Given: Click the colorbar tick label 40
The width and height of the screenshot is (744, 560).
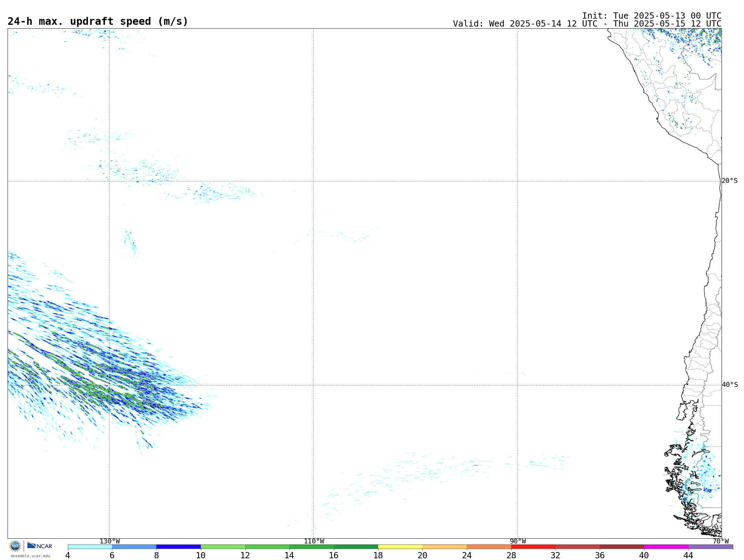Looking at the screenshot, I should coord(644,555).
